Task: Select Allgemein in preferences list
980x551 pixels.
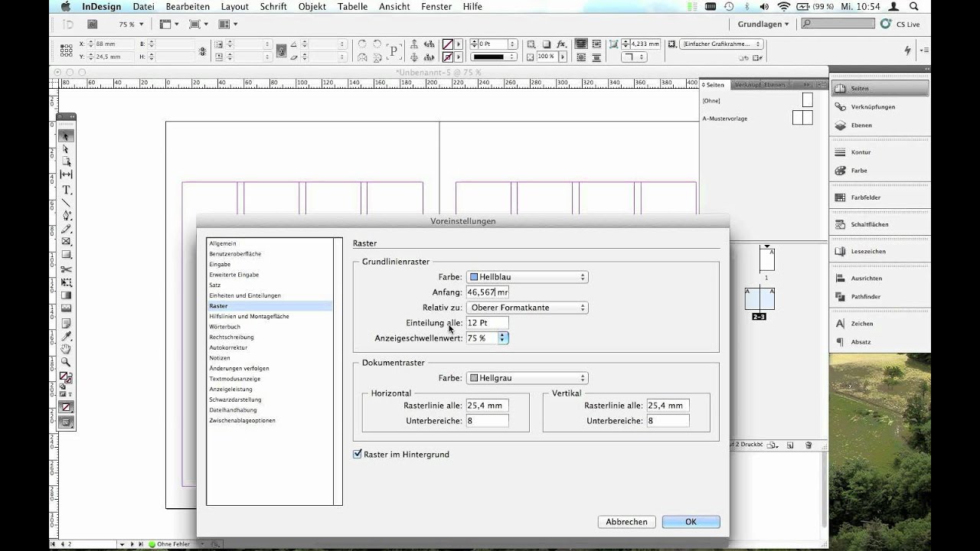Action: [223, 243]
